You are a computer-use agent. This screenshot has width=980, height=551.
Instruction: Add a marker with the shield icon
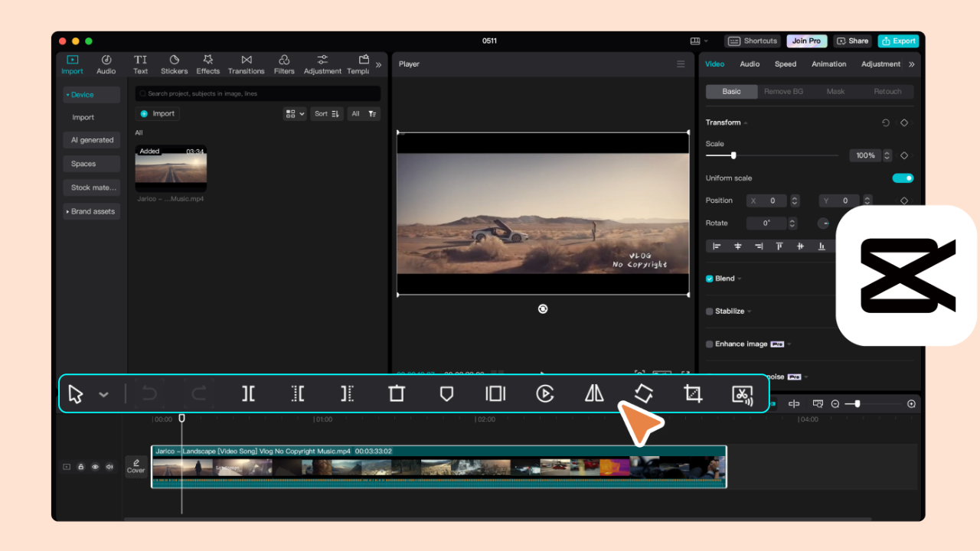[x=446, y=393]
